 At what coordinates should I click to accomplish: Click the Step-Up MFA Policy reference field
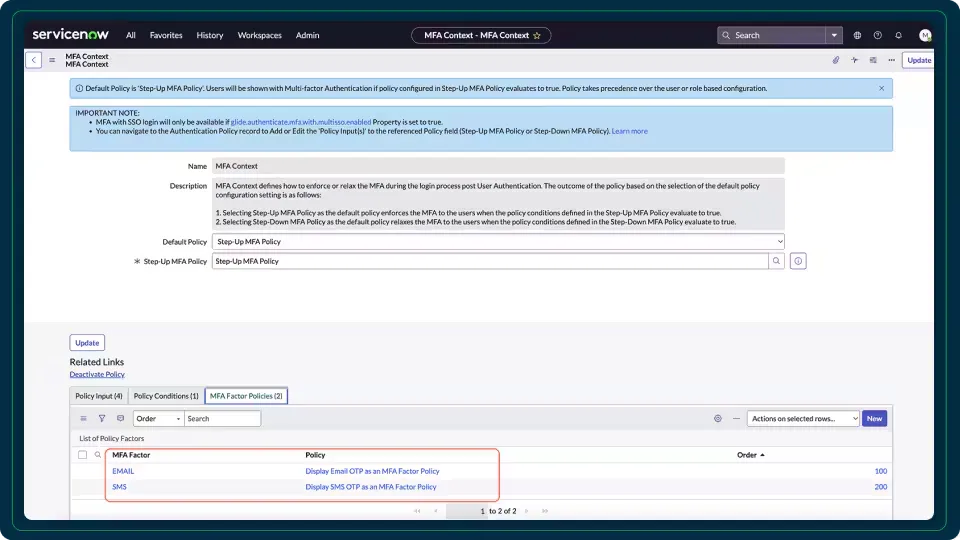click(x=490, y=261)
